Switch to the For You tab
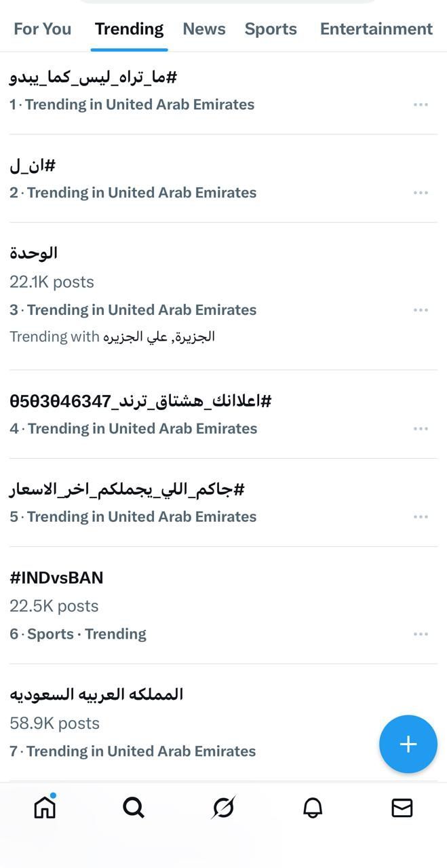 pos(42,29)
